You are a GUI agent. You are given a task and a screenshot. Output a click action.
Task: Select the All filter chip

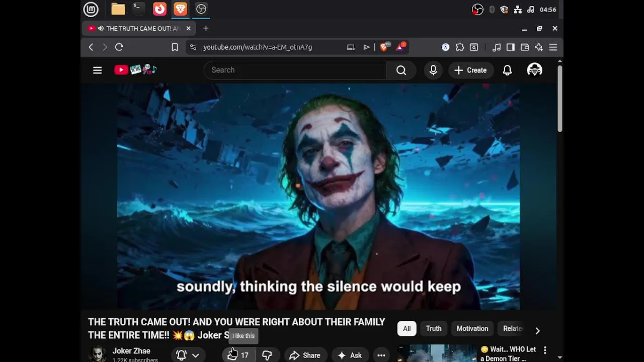(x=407, y=329)
